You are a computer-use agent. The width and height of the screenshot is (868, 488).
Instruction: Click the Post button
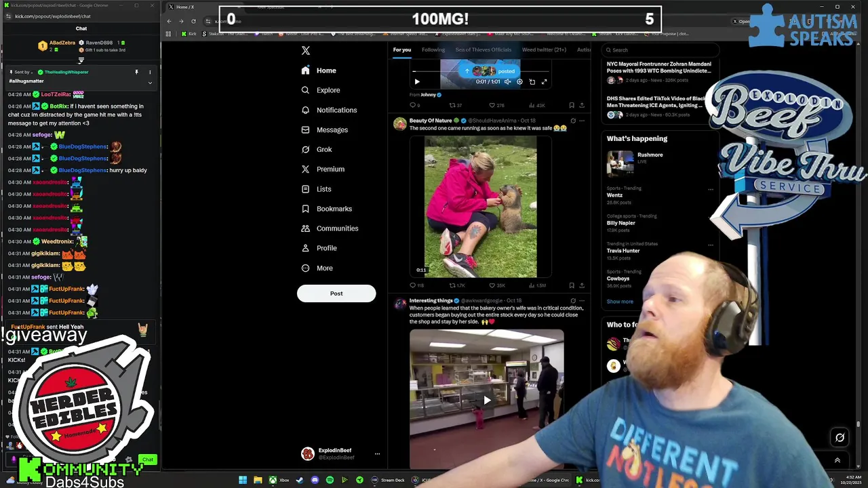336,293
